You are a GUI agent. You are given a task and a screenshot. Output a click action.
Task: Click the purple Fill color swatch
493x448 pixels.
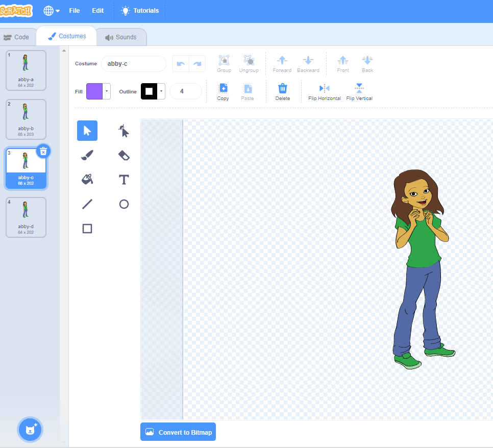[x=94, y=91]
